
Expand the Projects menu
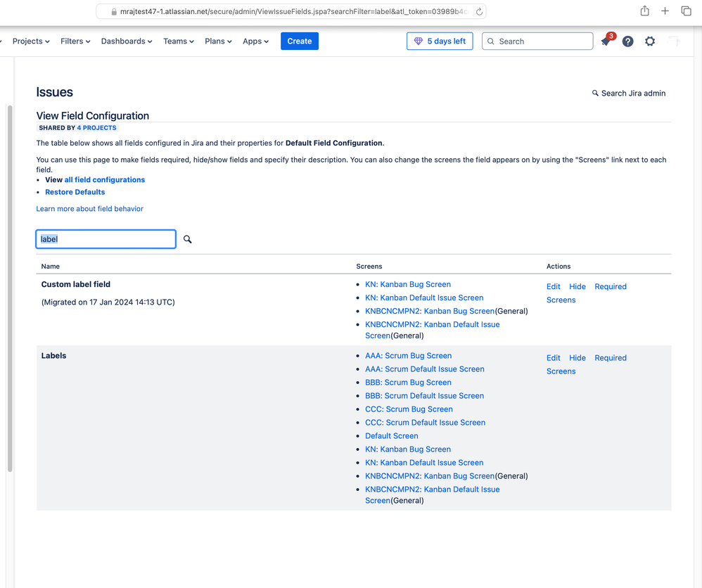(31, 41)
